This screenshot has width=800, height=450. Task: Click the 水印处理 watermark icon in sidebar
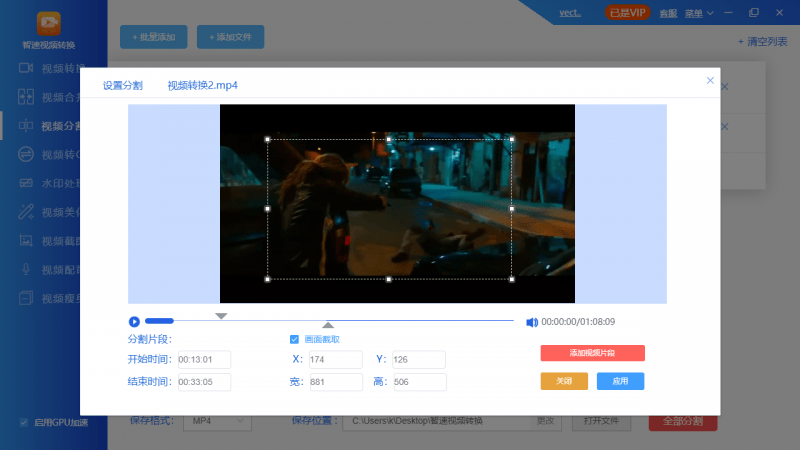tap(26, 184)
